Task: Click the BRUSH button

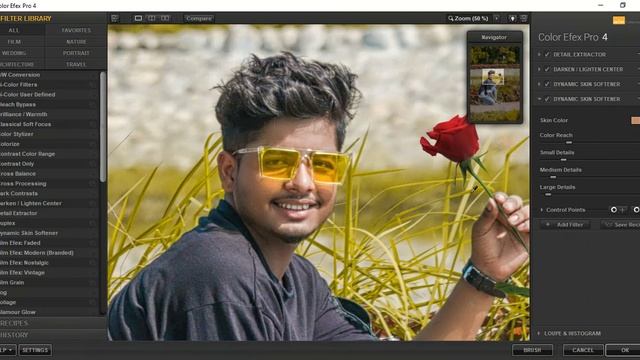Action: coord(532,350)
